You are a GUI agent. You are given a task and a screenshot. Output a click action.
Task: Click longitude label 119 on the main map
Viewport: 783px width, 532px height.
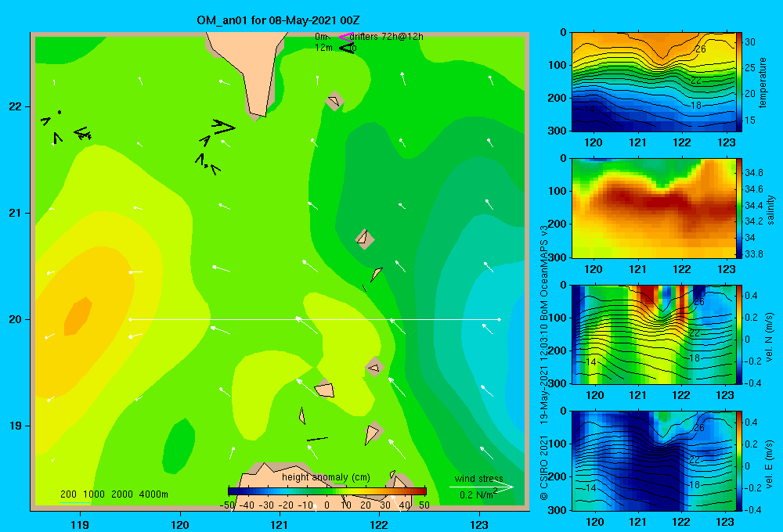(x=81, y=524)
